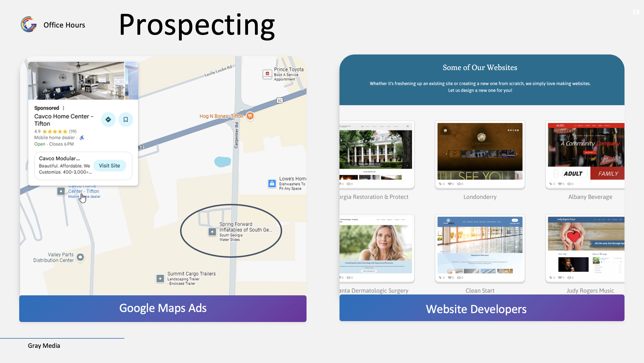
Task: Open the Albany Beverage website thumbnail
Action: point(586,151)
